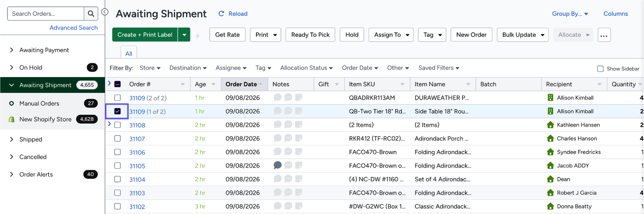The image size is (644, 214).
Task: Click the dark customer note icon on order 31105
Action: tap(278, 165)
